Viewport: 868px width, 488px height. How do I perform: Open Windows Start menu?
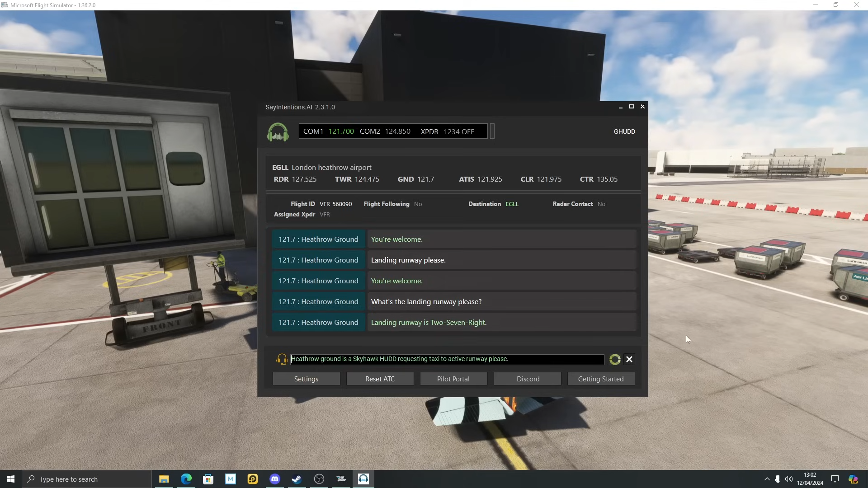(11, 479)
